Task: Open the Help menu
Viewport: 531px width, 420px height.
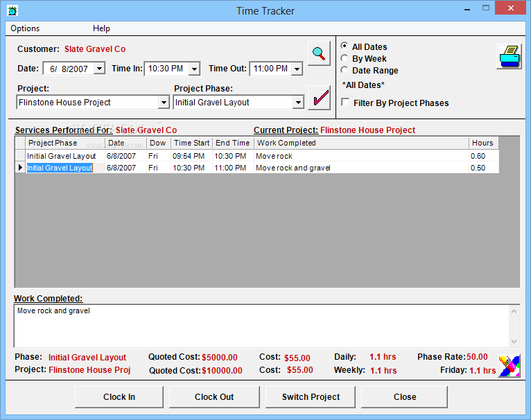Action: tap(102, 28)
